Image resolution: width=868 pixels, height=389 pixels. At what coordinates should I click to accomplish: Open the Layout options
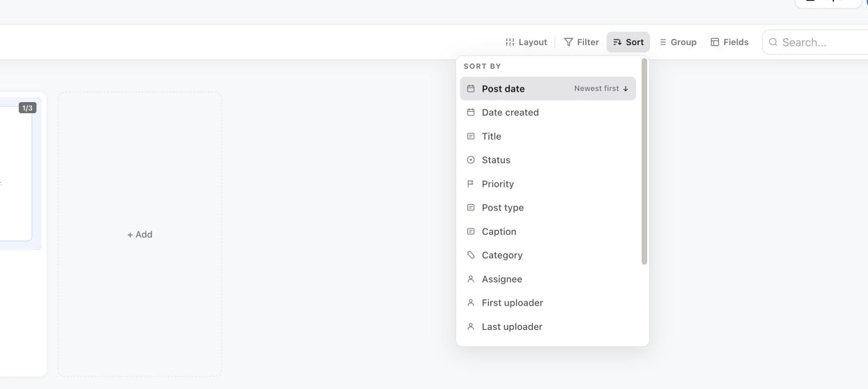pyautogui.click(x=526, y=42)
